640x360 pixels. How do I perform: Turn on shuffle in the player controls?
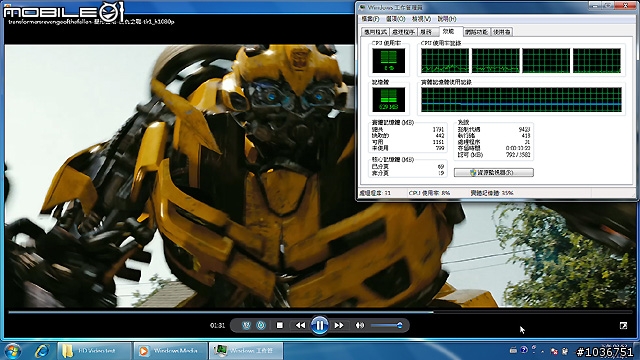(x=246, y=325)
